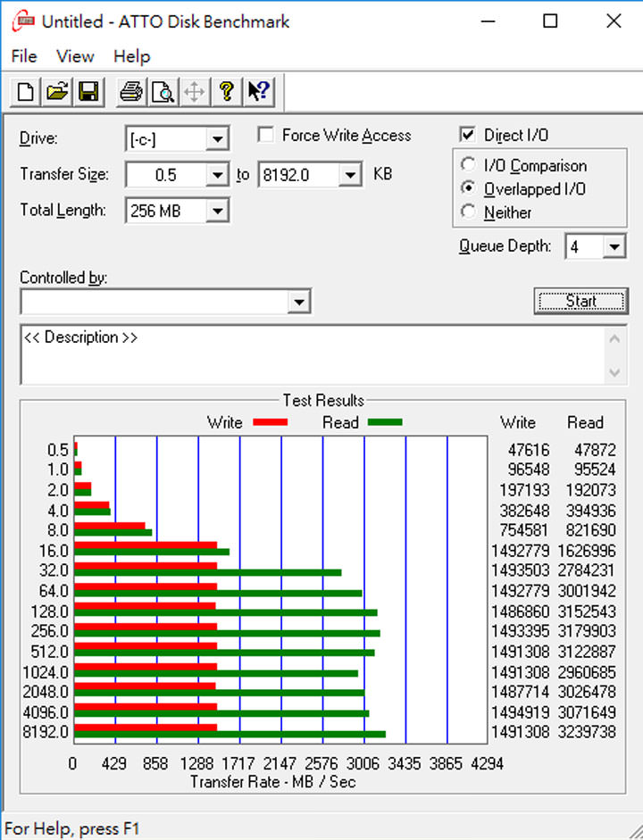Image resolution: width=643 pixels, height=840 pixels.
Task: Uncheck the Direct I/O checkbox
Action: tap(466, 135)
